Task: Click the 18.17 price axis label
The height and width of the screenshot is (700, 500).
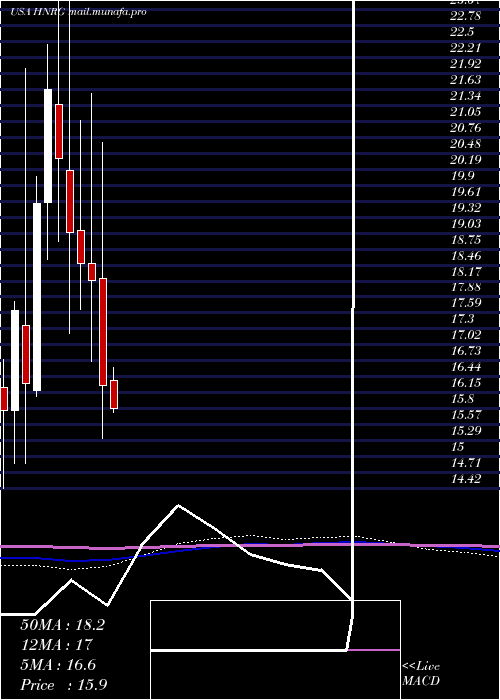Action: click(466, 272)
